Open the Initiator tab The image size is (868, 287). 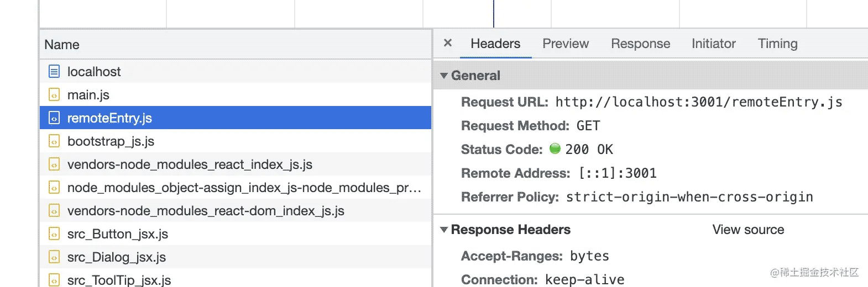click(713, 44)
